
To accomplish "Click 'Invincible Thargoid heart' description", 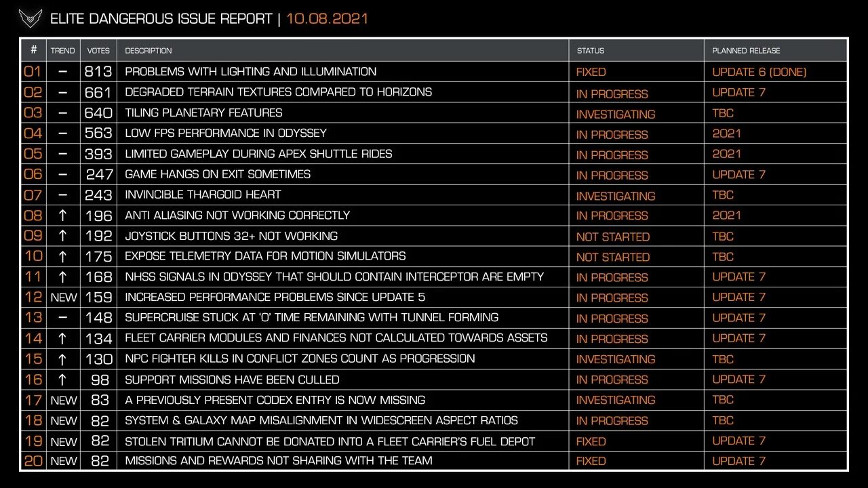I will click(x=203, y=195).
